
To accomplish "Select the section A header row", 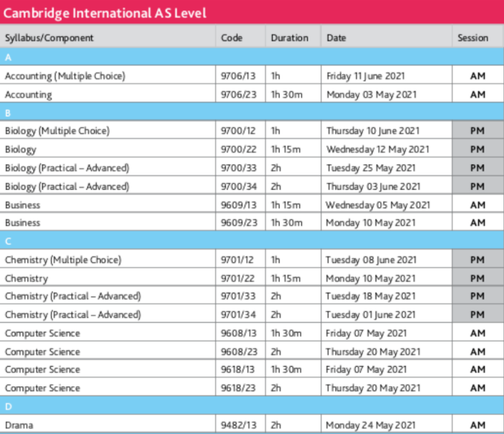I will (x=252, y=57).
